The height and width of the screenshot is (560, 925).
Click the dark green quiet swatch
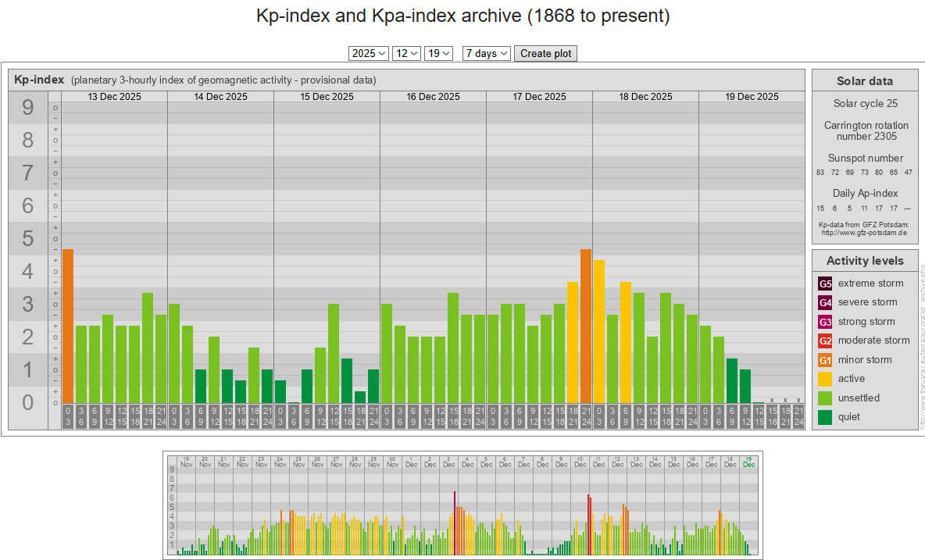pos(825,417)
